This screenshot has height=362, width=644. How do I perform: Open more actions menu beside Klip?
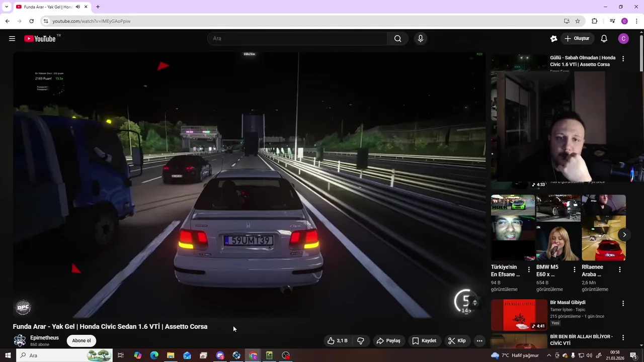pyautogui.click(x=479, y=341)
